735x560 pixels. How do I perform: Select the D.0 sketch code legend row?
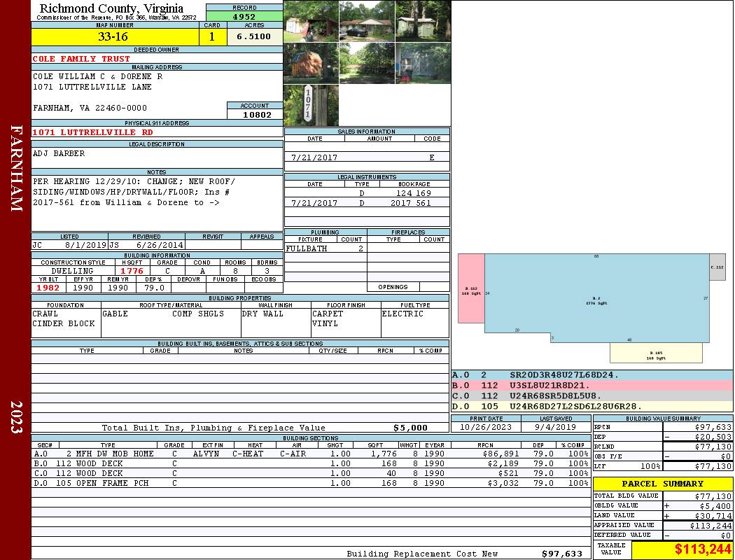click(x=591, y=407)
